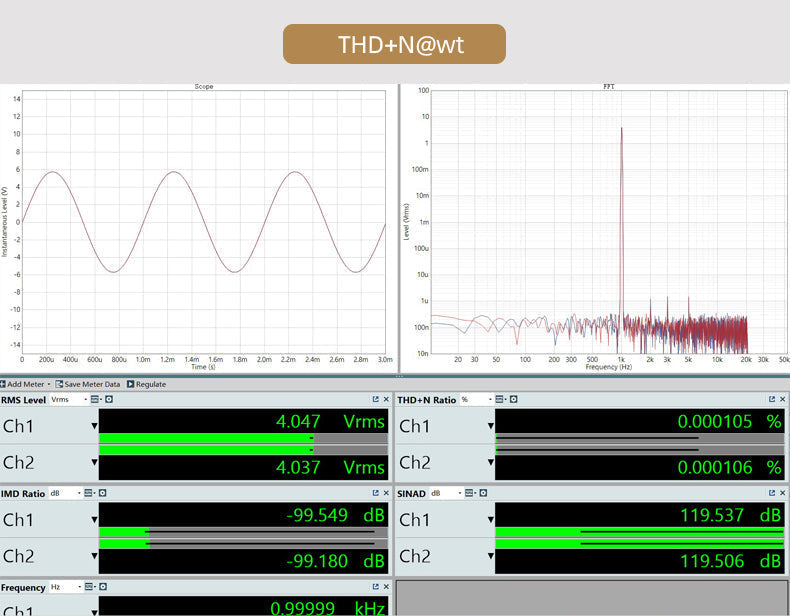Open the RMS Level meter settings icon
The image size is (790, 616).
tap(108, 399)
